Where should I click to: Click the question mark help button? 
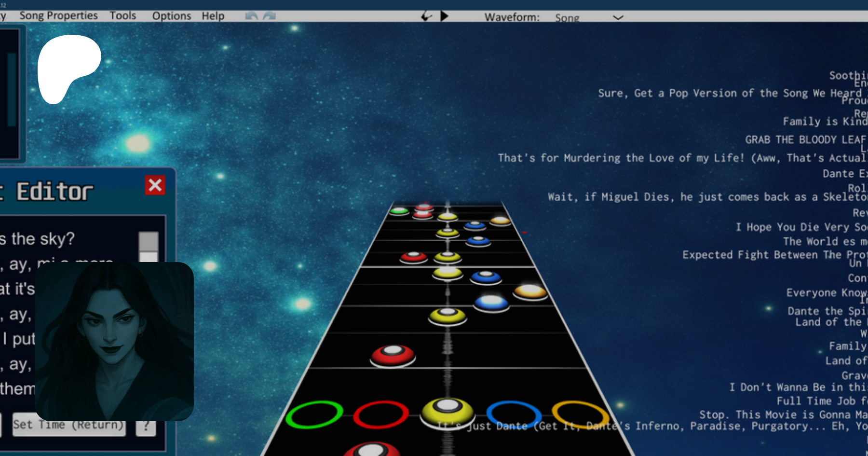tap(146, 427)
